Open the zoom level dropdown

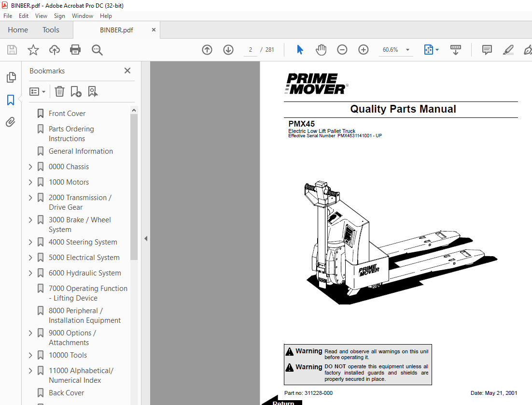coord(407,50)
